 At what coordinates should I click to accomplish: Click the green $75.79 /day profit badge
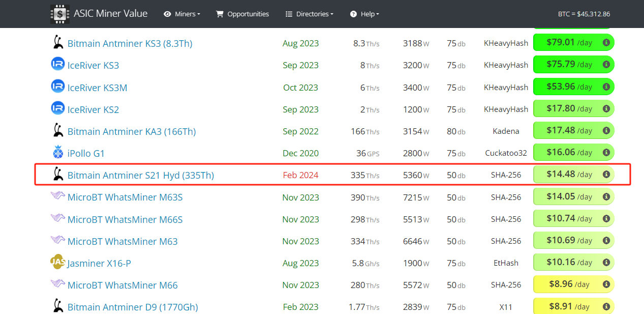coord(568,65)
